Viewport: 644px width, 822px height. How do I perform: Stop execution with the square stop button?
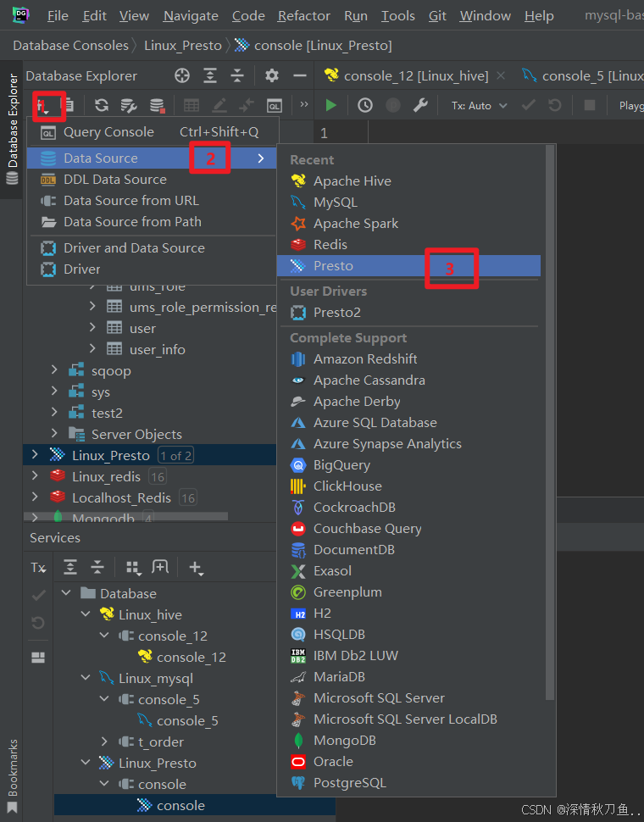[590, 105]
